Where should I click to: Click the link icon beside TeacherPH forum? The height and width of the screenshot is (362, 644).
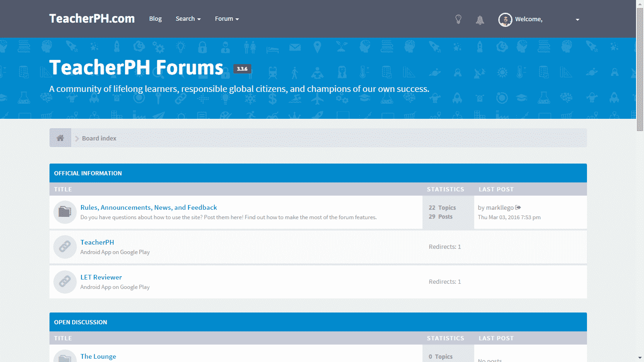coord(65,247)
